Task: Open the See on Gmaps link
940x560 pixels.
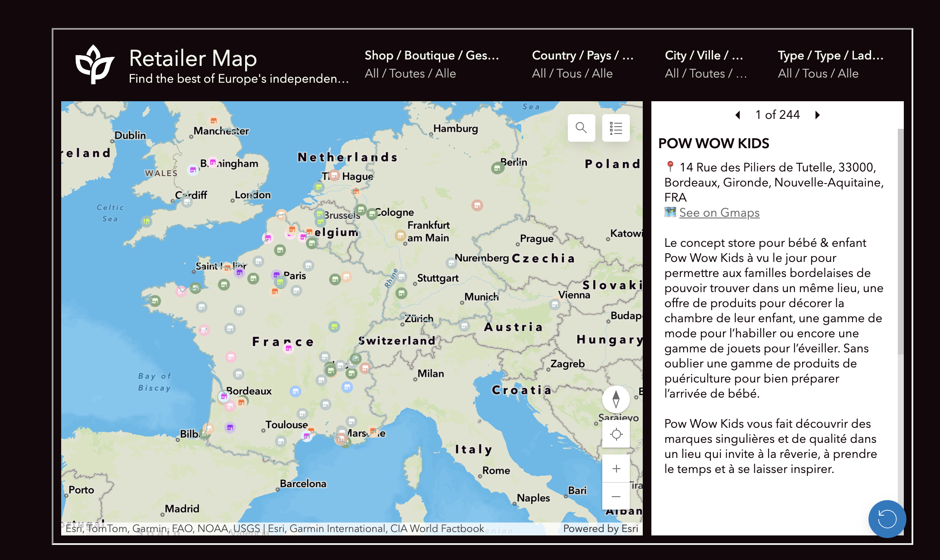Action: [719, 212]
